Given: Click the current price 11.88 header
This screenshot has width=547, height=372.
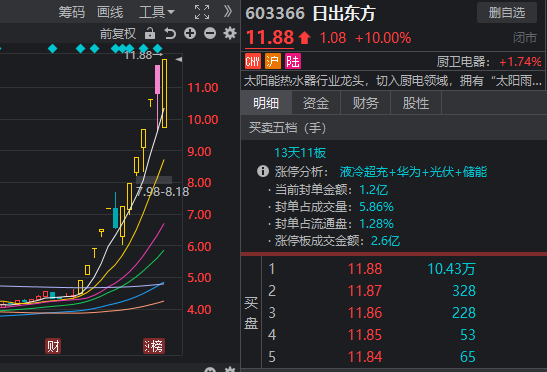Looking at the screenshot, I should pos(270,37).
